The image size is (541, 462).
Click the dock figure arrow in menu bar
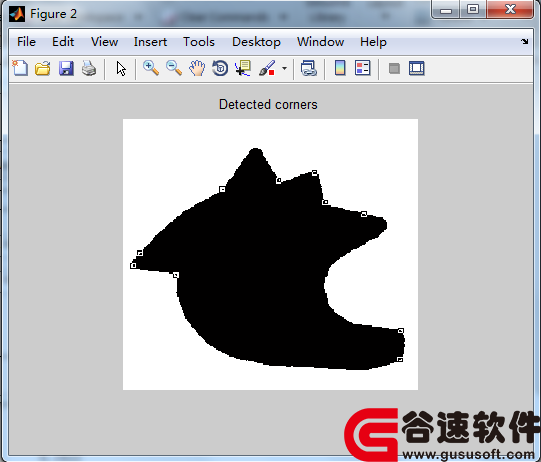coord(524,41)
